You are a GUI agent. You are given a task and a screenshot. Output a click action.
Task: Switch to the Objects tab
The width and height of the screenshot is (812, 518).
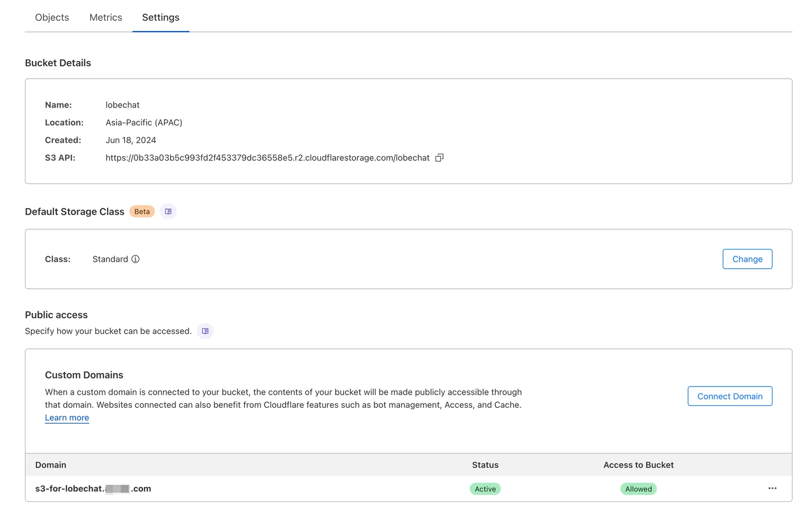coord(52,17)
